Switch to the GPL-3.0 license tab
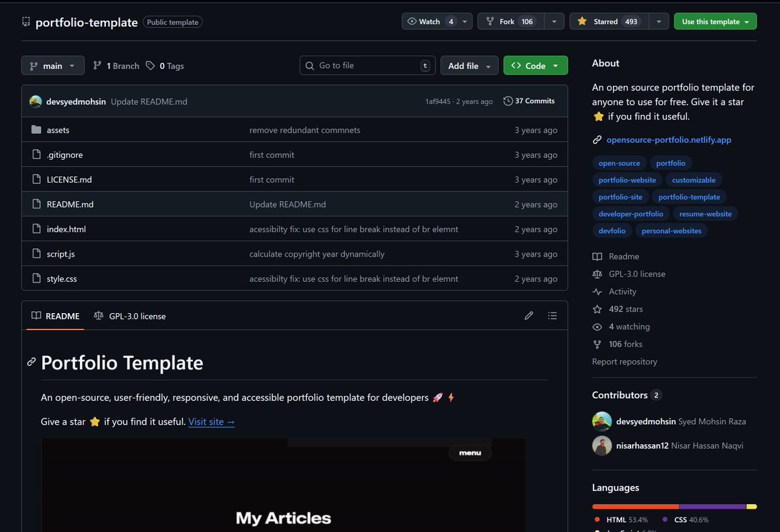This screenshot has height=532, width=780. [130, 316]
